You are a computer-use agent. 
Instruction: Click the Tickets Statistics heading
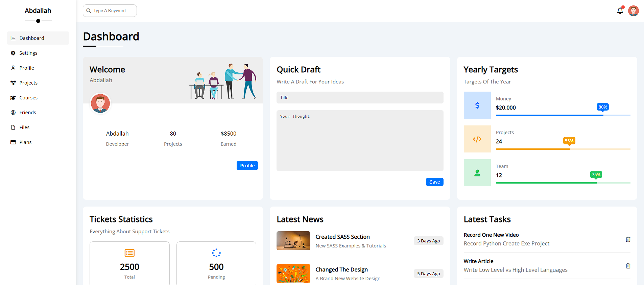pos(121,219)
